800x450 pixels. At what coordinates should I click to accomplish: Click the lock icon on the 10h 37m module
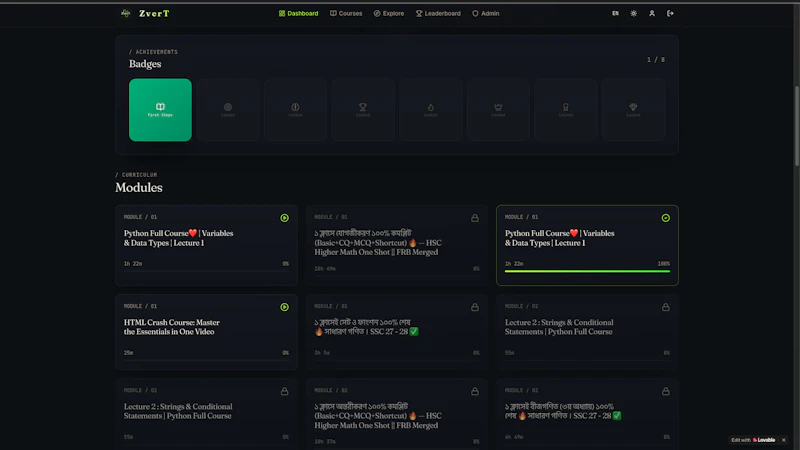475,391
